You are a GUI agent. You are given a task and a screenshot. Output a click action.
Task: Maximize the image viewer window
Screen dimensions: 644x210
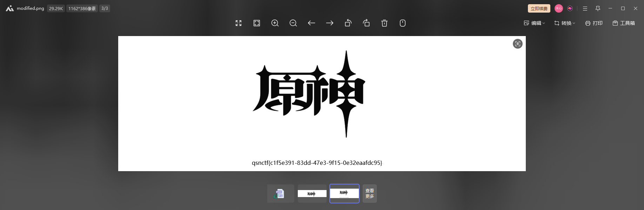point(623,8)
